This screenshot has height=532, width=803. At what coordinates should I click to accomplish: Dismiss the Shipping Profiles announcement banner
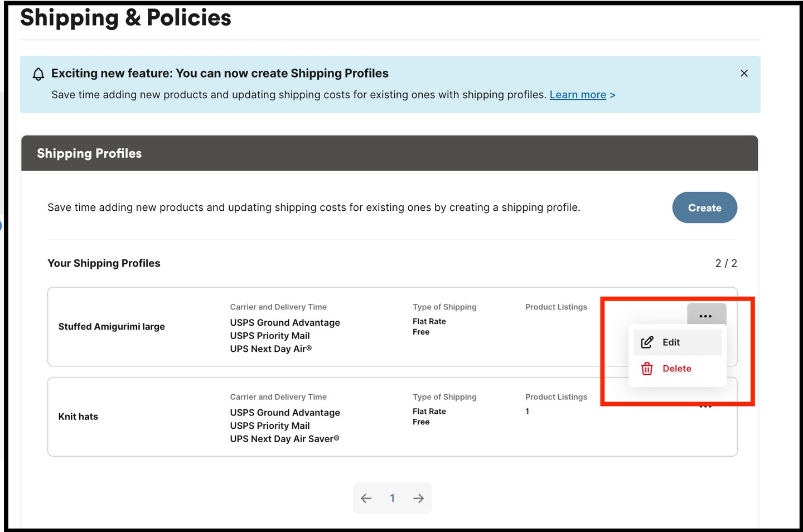coord(744,73)
